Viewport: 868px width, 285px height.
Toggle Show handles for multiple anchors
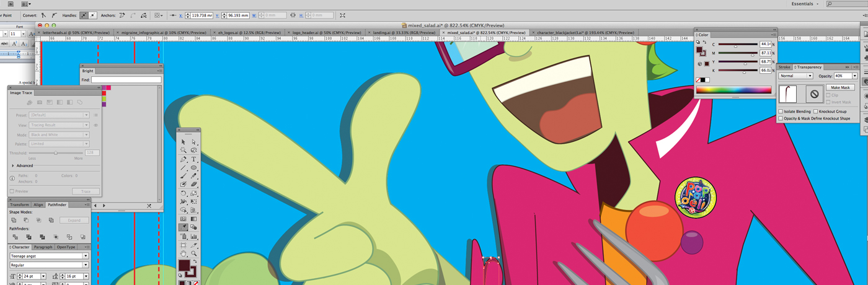[84, 15]
